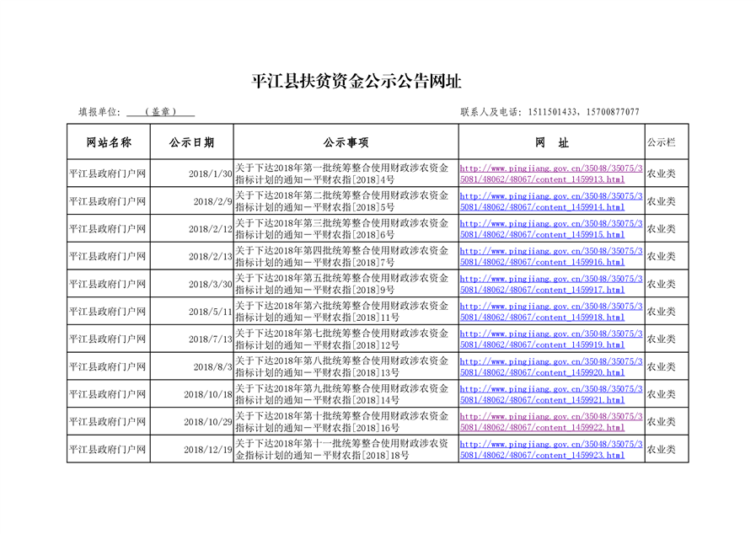Select the date cell 2018/10/18
The image size is (756, 534).
click(208, 394)
